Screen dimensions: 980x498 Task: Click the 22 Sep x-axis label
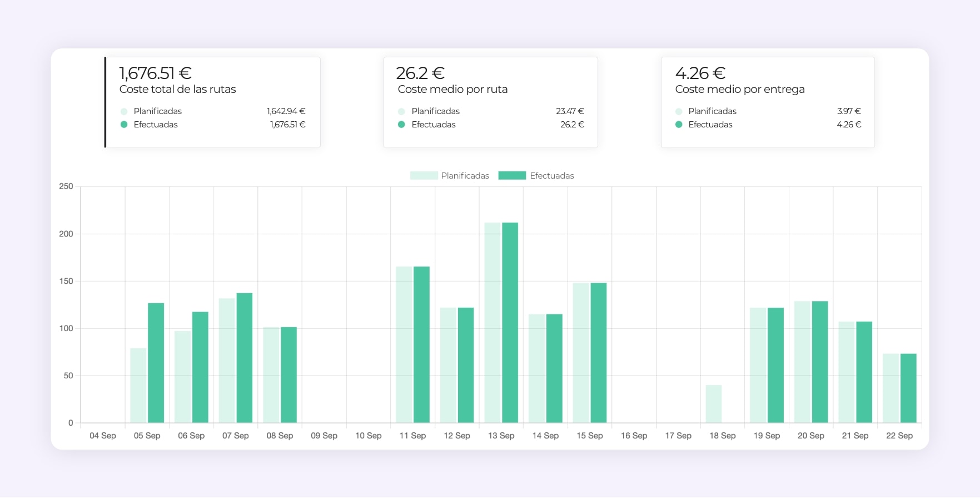tap(899, 436)
